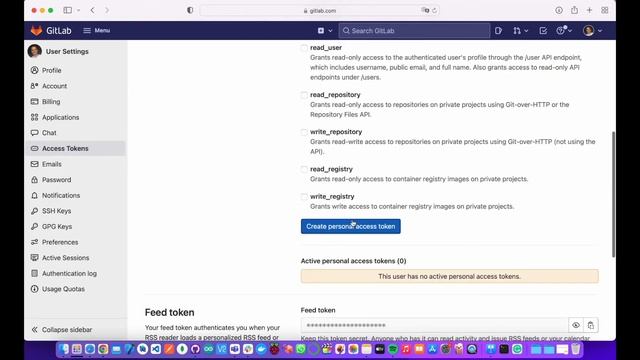
Task: Enable the write_registry scope checkbox
Action: pyautogui.click(x=304, y=197)
